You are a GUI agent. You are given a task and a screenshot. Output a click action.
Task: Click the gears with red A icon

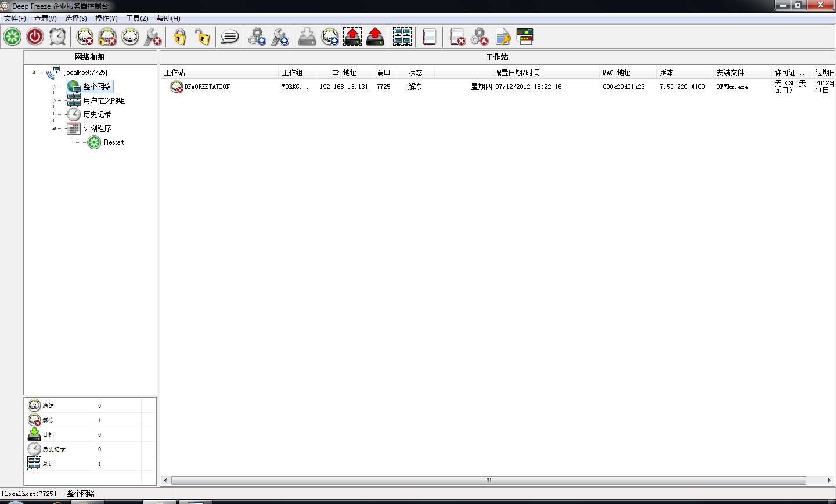coord(480,37)
